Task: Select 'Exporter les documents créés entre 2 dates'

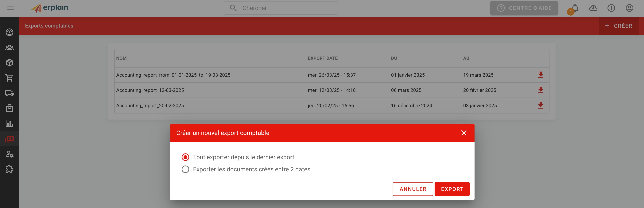Action: [185, 169]
